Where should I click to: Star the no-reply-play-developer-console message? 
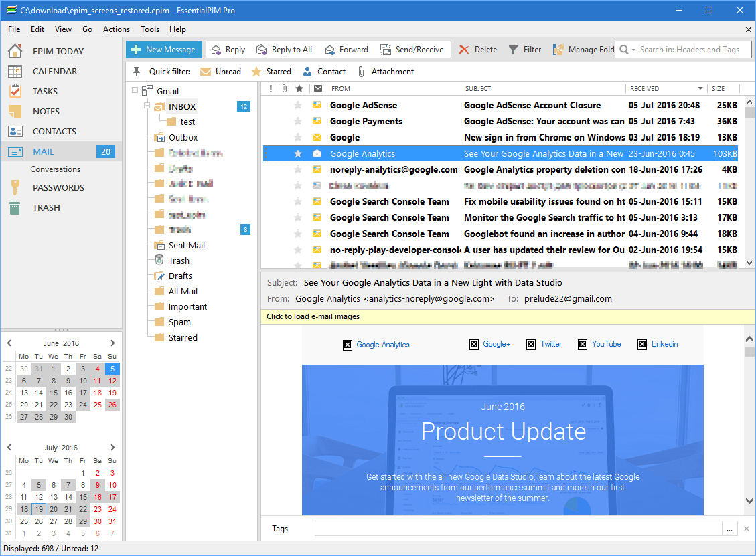(x=298, y=250)
